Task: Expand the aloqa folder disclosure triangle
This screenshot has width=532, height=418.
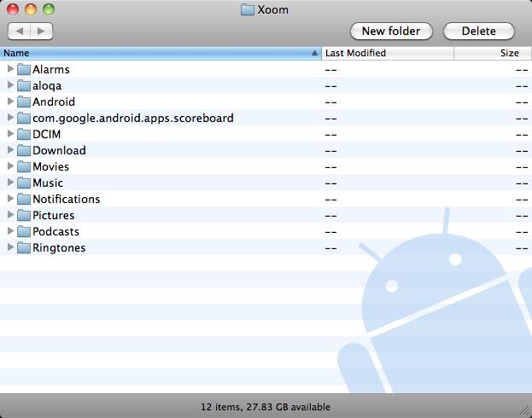Action: [10, 85]
